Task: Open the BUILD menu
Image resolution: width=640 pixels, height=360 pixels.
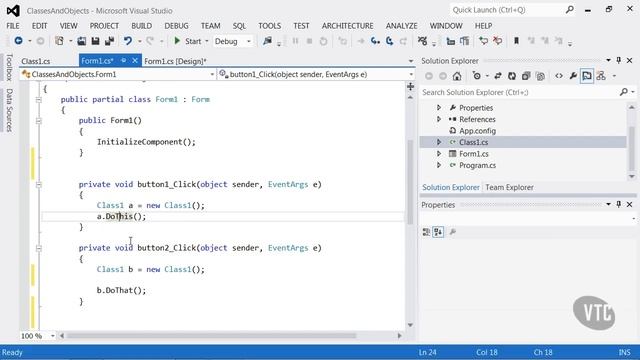Action: 142,26
